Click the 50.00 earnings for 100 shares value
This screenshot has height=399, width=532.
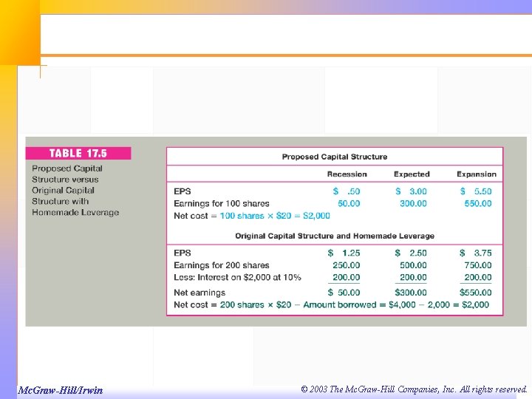click(349, 204)
